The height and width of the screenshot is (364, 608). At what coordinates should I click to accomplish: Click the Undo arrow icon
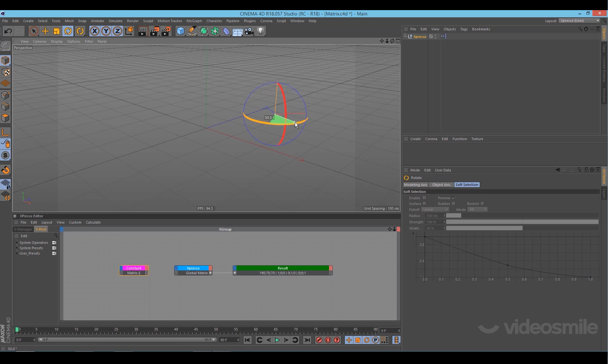(x=8, y=31)
